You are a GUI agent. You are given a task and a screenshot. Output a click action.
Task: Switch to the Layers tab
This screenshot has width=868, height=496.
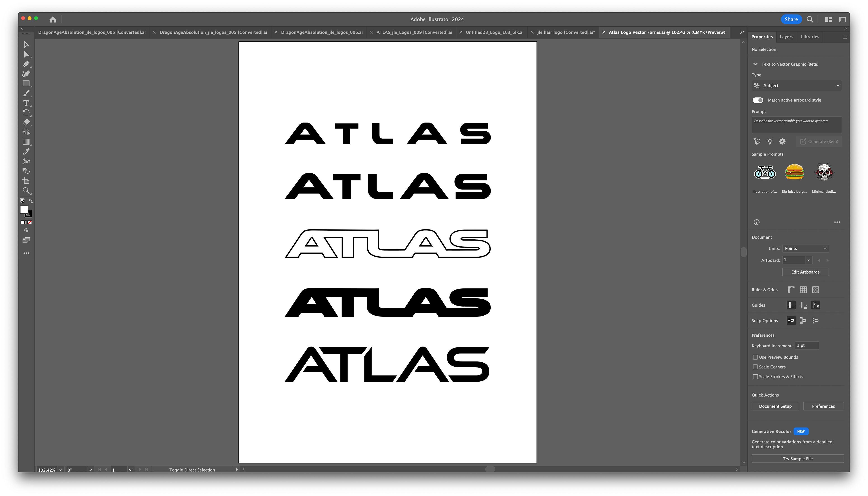click(786, 37)
